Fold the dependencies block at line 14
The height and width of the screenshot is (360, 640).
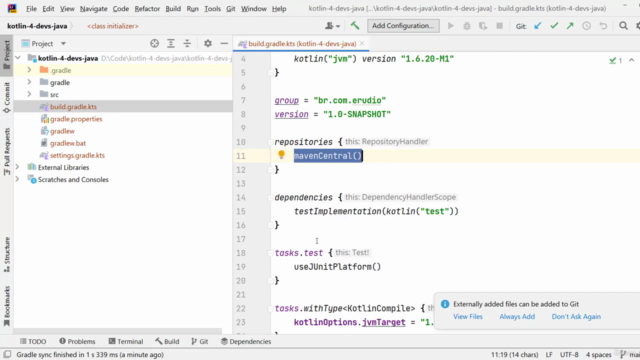pyautogui.click(x=270, y=198)
